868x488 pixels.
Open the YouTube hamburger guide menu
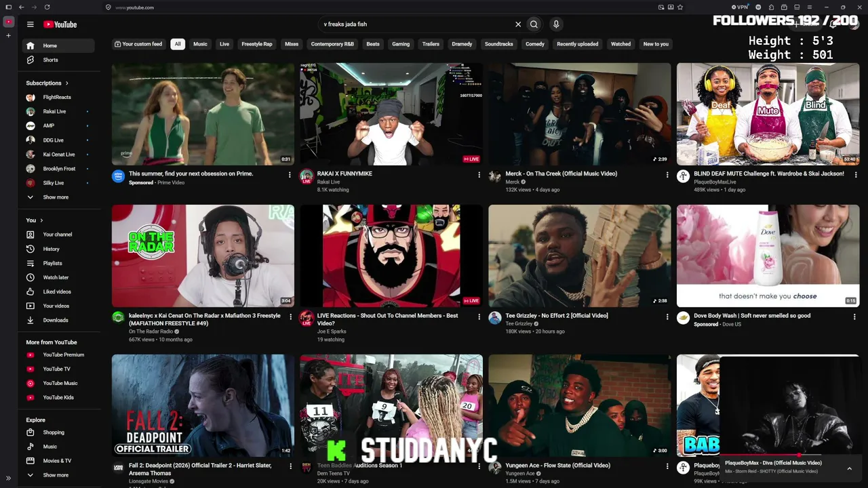[30, 24]
